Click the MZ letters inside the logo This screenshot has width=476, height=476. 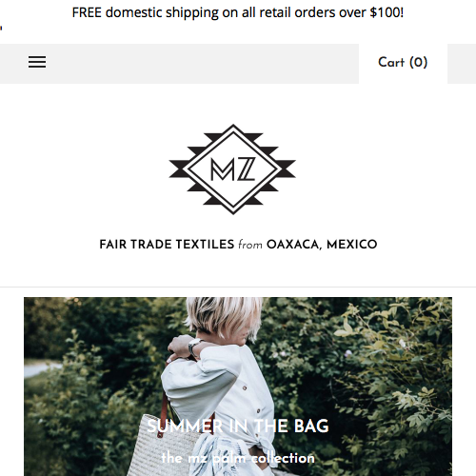tap(233, 169)
